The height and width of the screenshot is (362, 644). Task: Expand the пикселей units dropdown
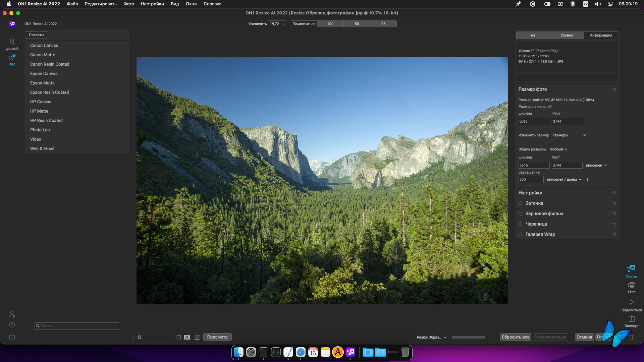596,165
